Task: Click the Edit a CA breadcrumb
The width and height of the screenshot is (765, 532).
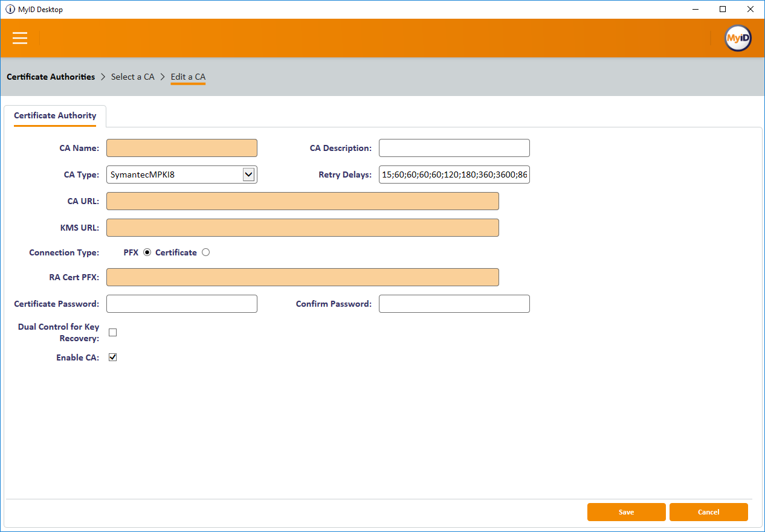Action: click(188, 77)
